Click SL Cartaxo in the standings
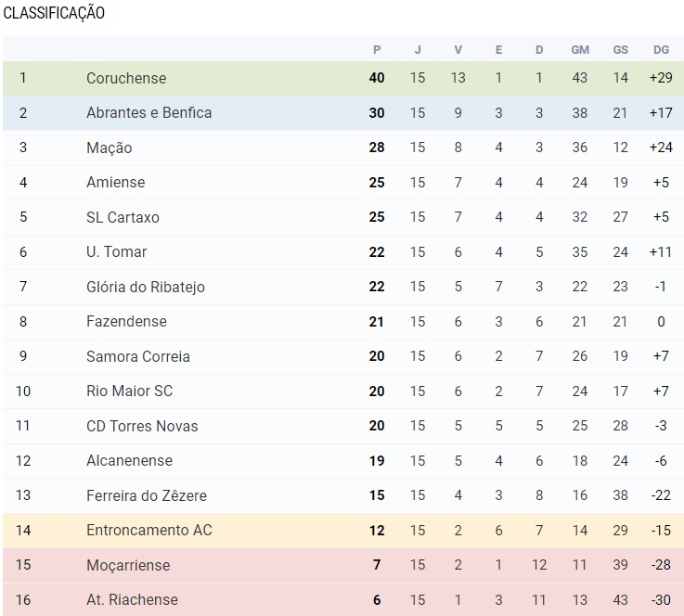The height and width of the screenshot is (616, 684). click(123, 217)
